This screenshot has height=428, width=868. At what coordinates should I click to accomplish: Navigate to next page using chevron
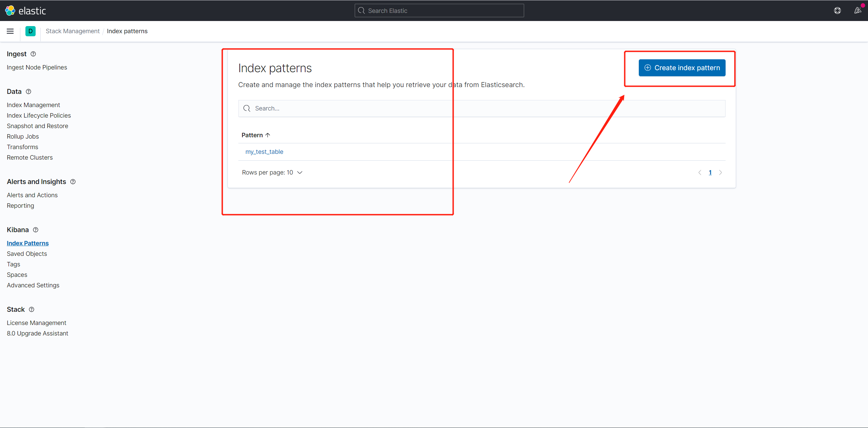point(720,172)
